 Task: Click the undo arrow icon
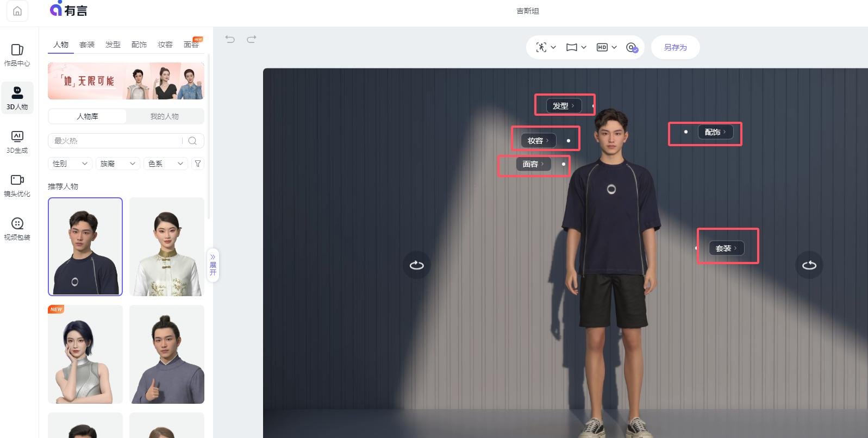pos(230,39)
